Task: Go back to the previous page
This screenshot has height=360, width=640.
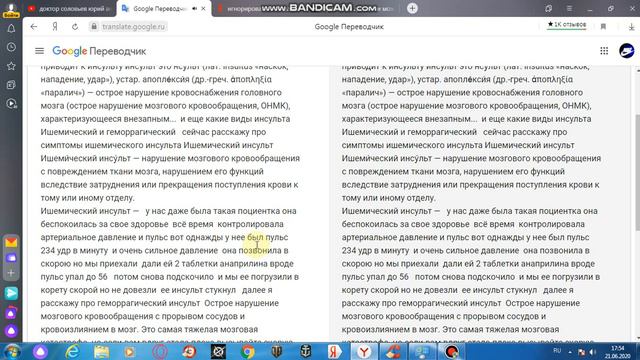Action: click(34, 27)
